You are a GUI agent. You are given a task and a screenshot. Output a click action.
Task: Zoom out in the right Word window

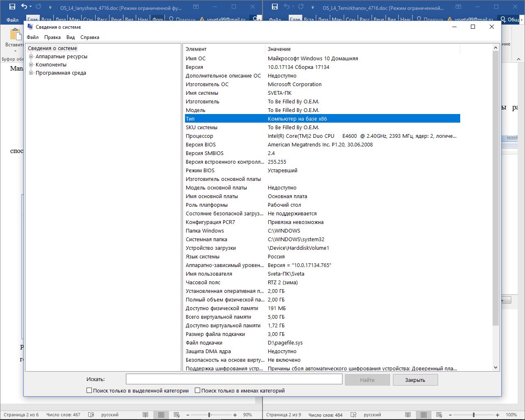point(450,415)
